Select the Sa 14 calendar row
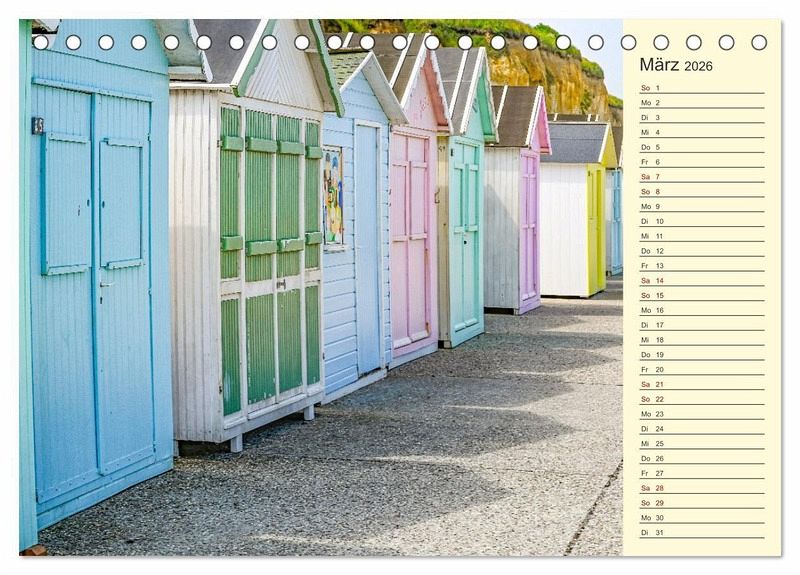The width and height of the screenshot is (800, 575). click(702, 280)
